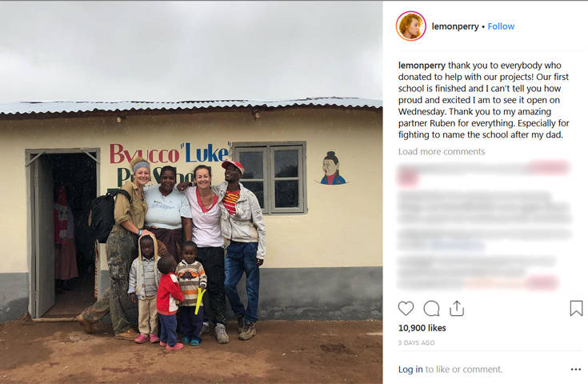This screenshot has height=384, width=588.
Task: Click the Log in link
Action: [410, 370]
